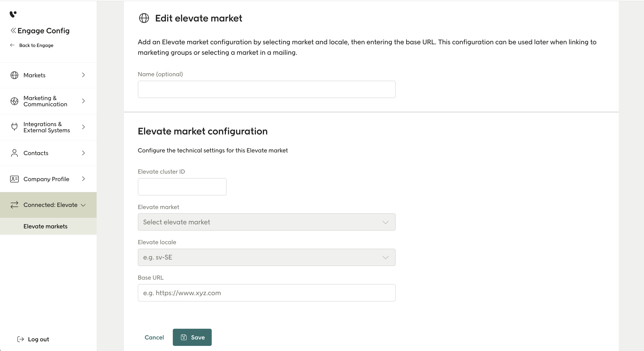The height and width of the screenshot is (351, 644).
Task: Click the Contacts person icon
Action: click(14, 153)
